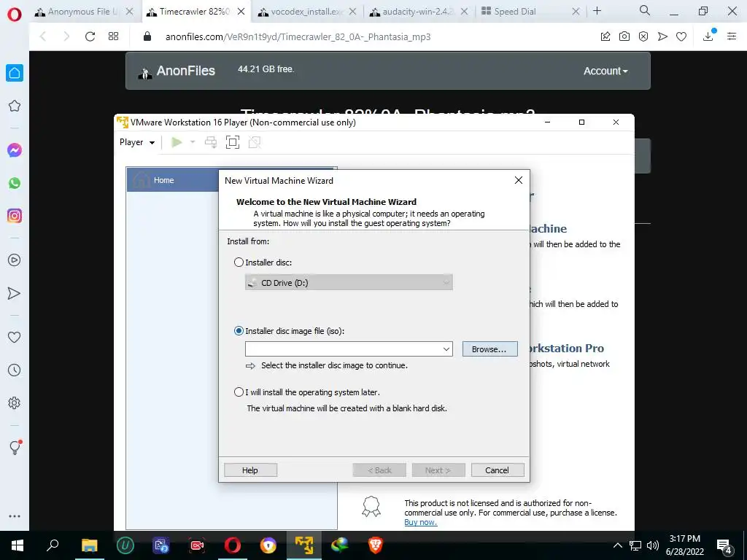The width and height of the screenshot is (747, 560).
Task: Click the ad blocker shield icon
Action: pos(643,36)
